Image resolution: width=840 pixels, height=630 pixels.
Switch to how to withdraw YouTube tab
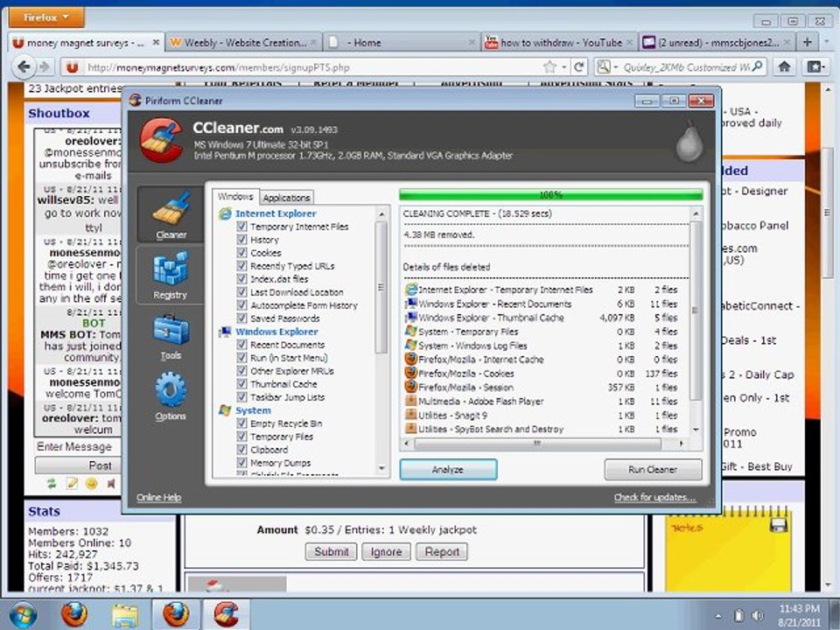(559, 42)
